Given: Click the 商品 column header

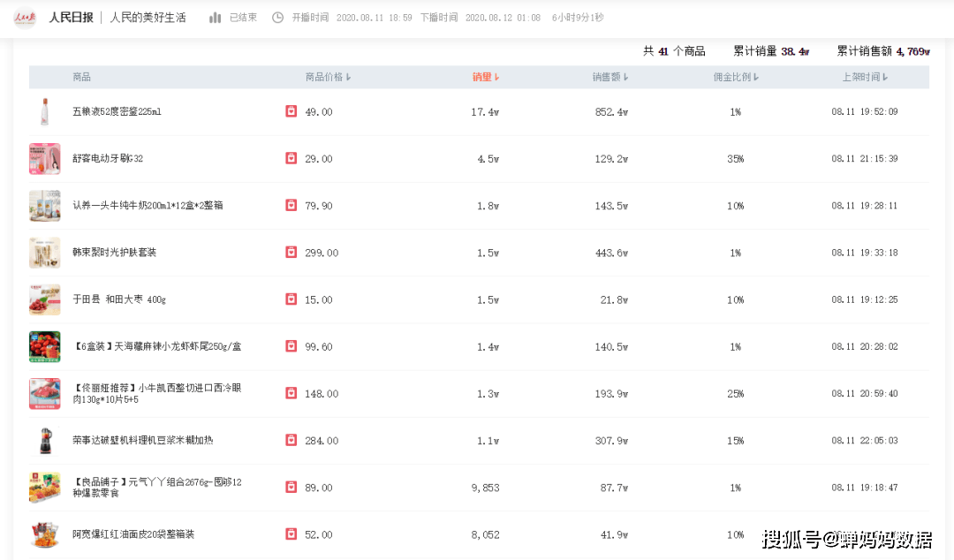Looking at the screenshot, I should [81, 78].
